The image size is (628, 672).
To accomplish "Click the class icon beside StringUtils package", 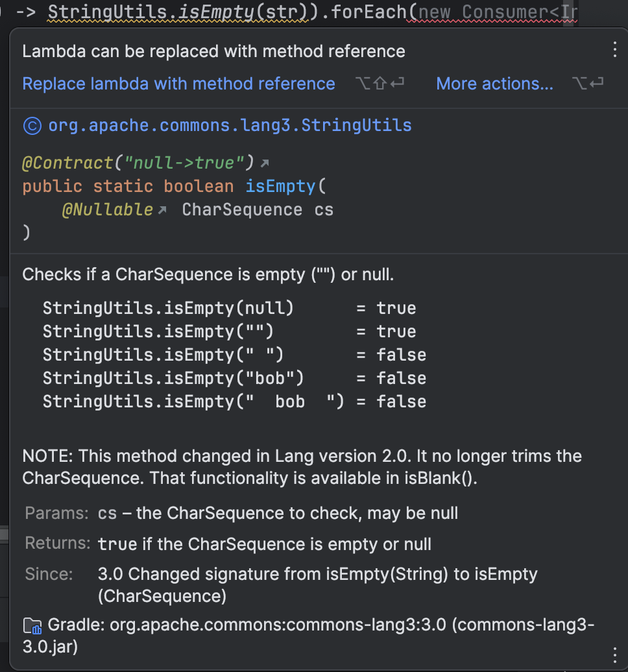I will click(x=31, y=125).
